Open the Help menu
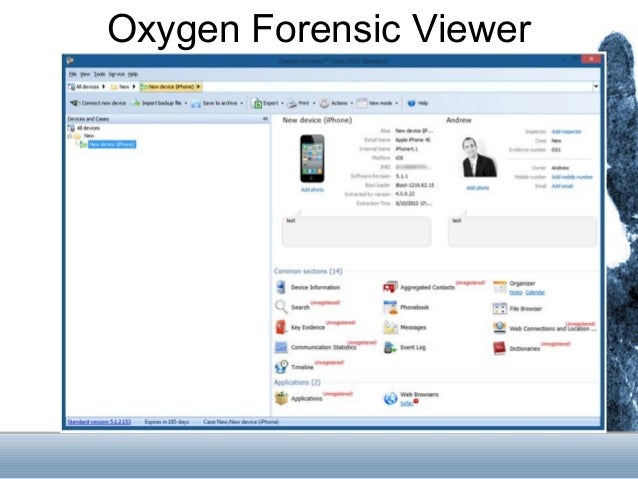The height and width of the screenshot is (479, 638). (133, 74)
